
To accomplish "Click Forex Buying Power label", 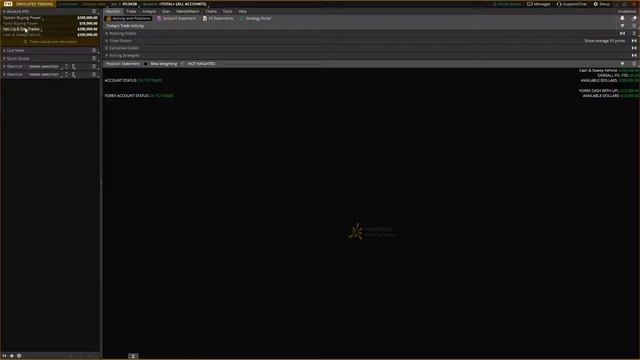I will [20, 24].
